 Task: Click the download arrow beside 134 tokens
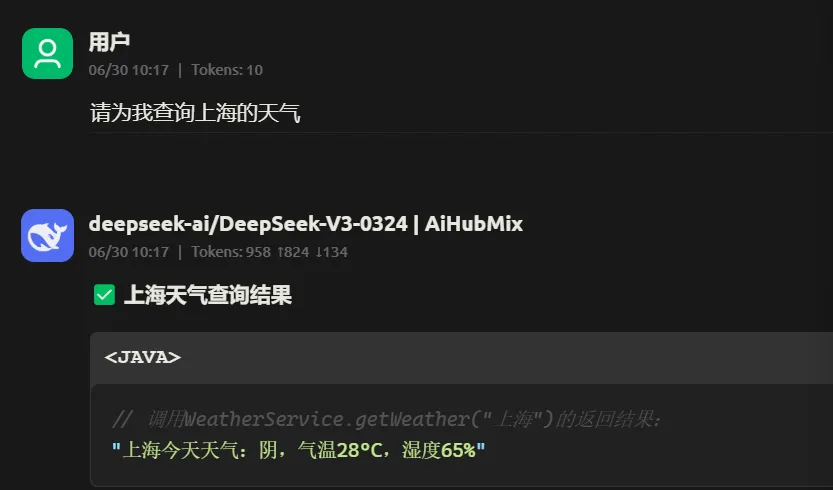[x=319, y=252]
